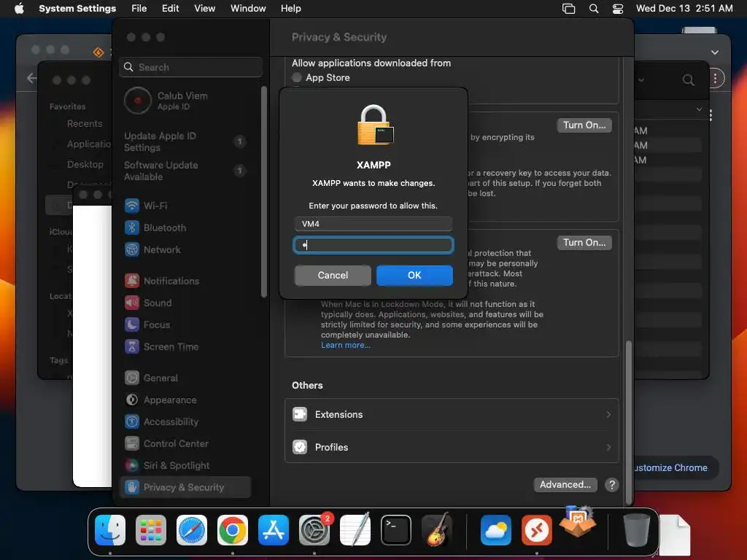747x560 pixels.
Task: Open TextEdit from the Dock
Action: 355,529
